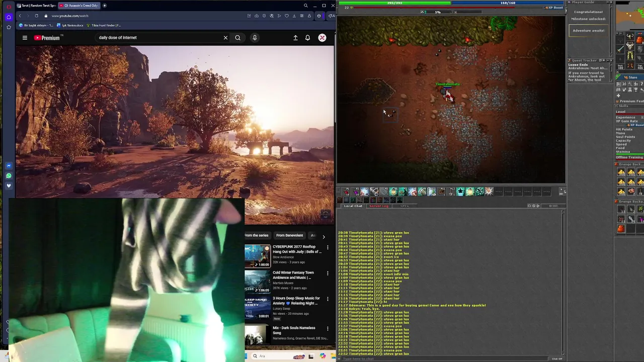Switch to Tarot Random Tarot Spread tab
This screenshot has width=644, height=362.
tap(36, 6)
